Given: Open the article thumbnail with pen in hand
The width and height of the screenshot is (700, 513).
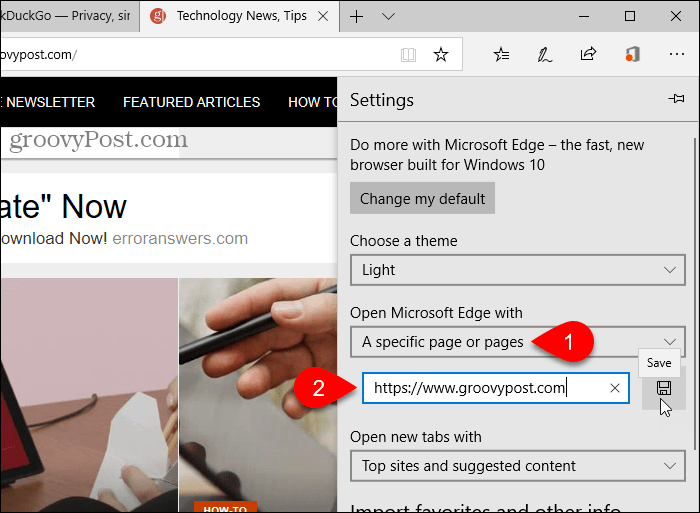Looking at the screenshot, I should (258, 395).
